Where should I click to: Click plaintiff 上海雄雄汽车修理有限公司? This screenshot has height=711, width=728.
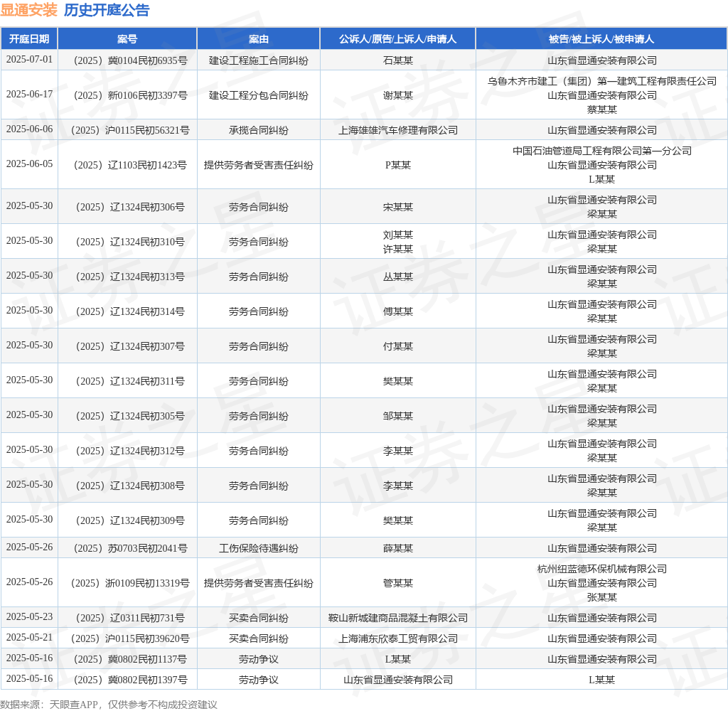click(398, 130)
